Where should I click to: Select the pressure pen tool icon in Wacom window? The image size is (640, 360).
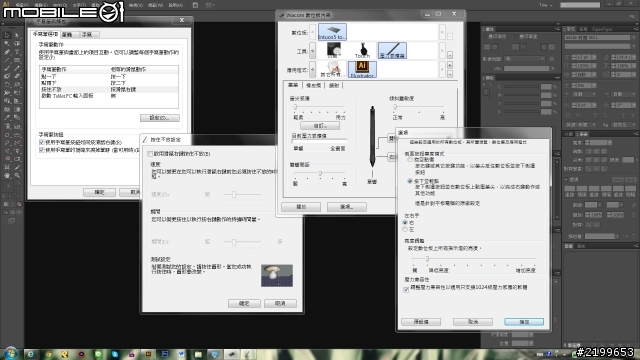pyautogui.click(x=392, y=51)
